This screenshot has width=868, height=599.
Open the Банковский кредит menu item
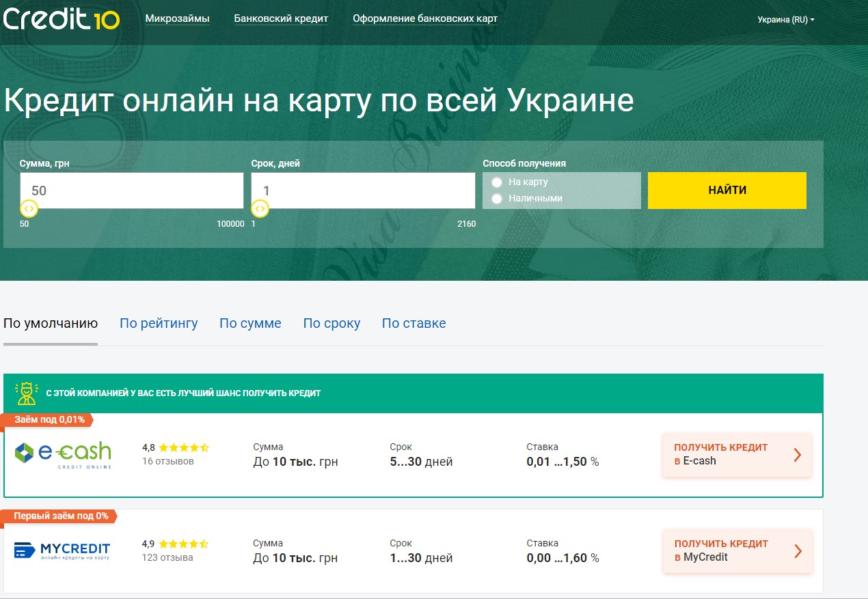281,18
